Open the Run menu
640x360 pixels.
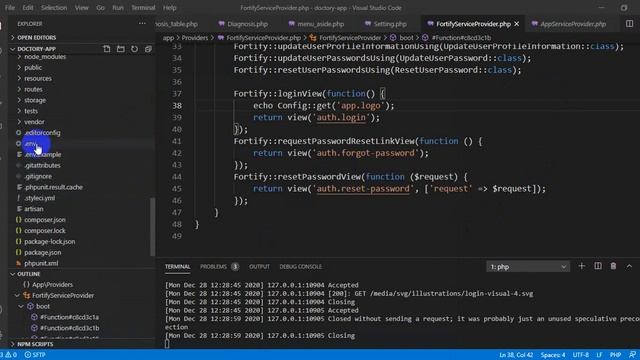[118, 8]
